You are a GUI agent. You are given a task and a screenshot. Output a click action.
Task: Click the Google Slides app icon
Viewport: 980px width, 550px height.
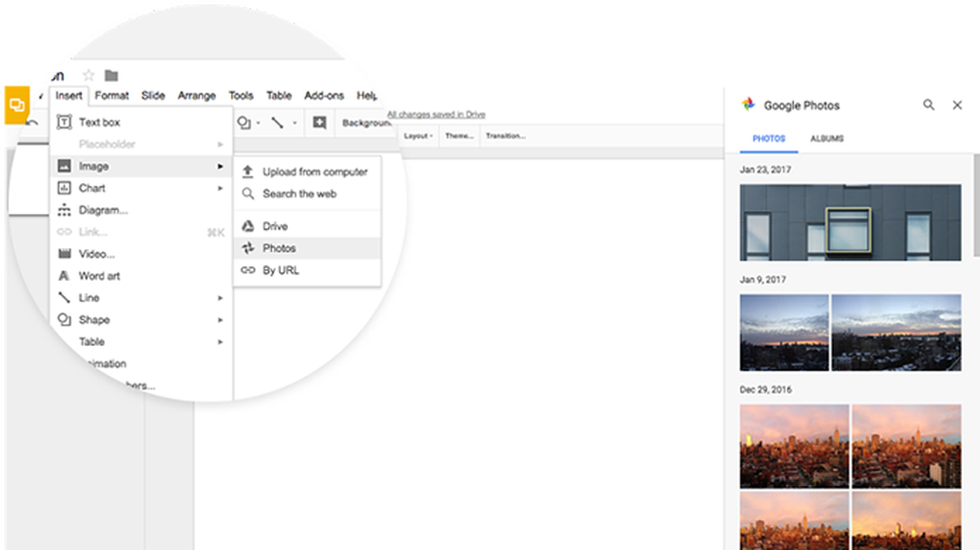(17, 105)
